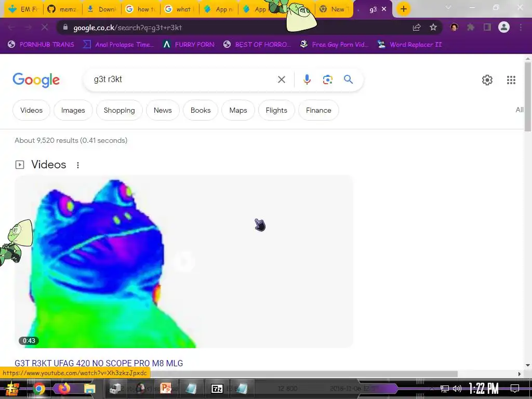Click the 0:43 video duration badge
This screenshot has height=399, width=532.
29,341
